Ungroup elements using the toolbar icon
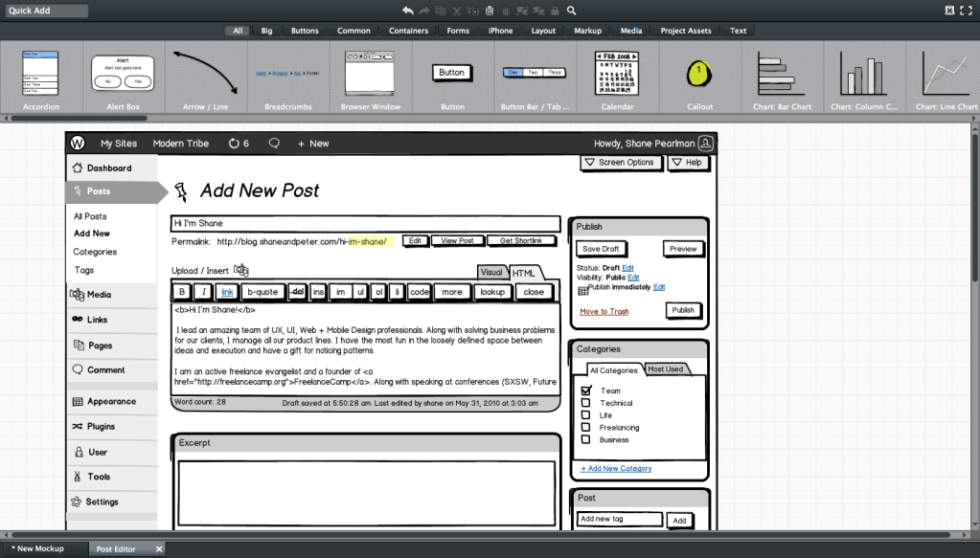The image size is (980, 558). coord(539,10)
